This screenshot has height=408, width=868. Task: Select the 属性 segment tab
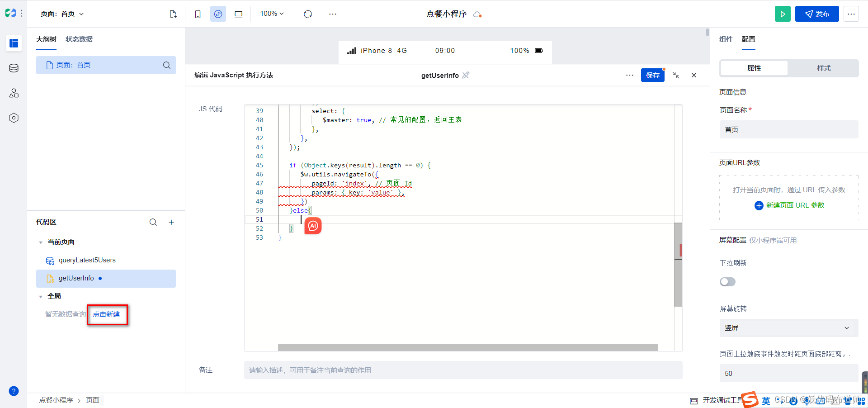[754, 68]
